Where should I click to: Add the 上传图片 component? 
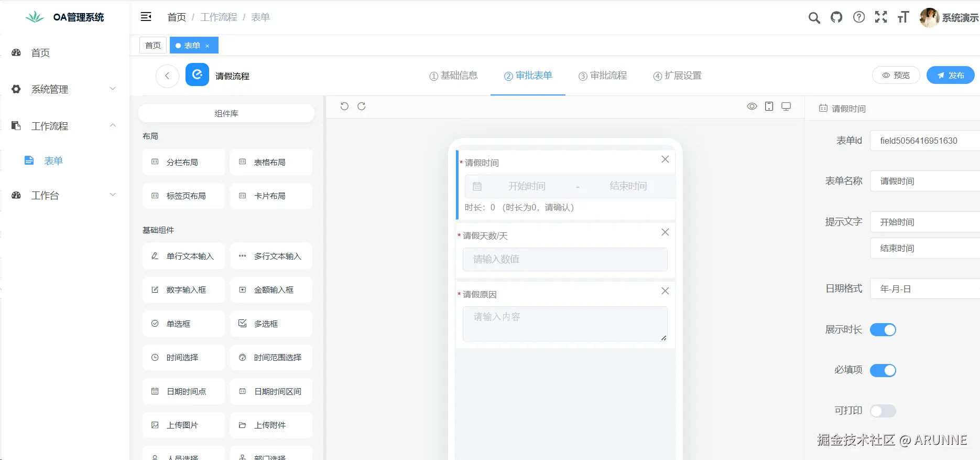tap(183, 425)
